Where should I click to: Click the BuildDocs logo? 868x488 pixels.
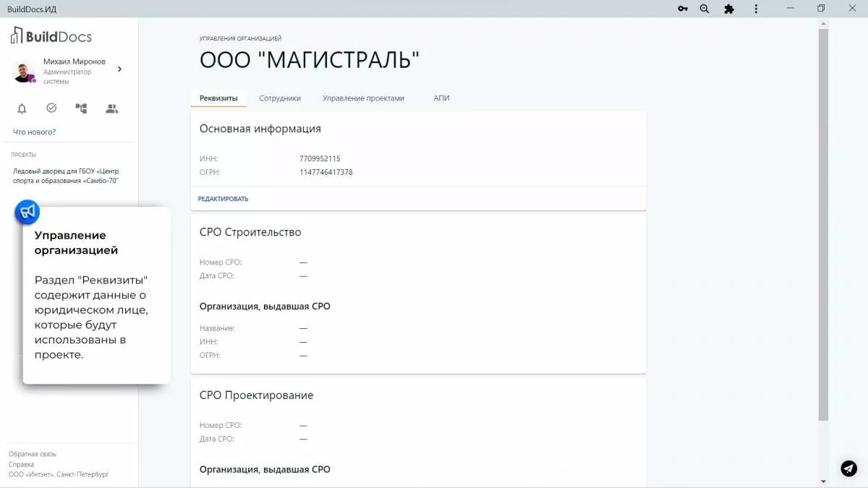coord(51,35)
